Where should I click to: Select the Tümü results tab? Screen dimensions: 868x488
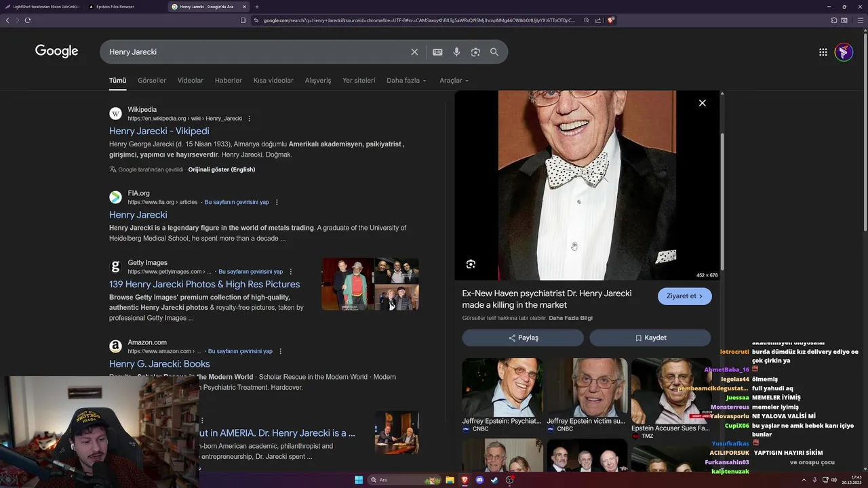[117, 80]
